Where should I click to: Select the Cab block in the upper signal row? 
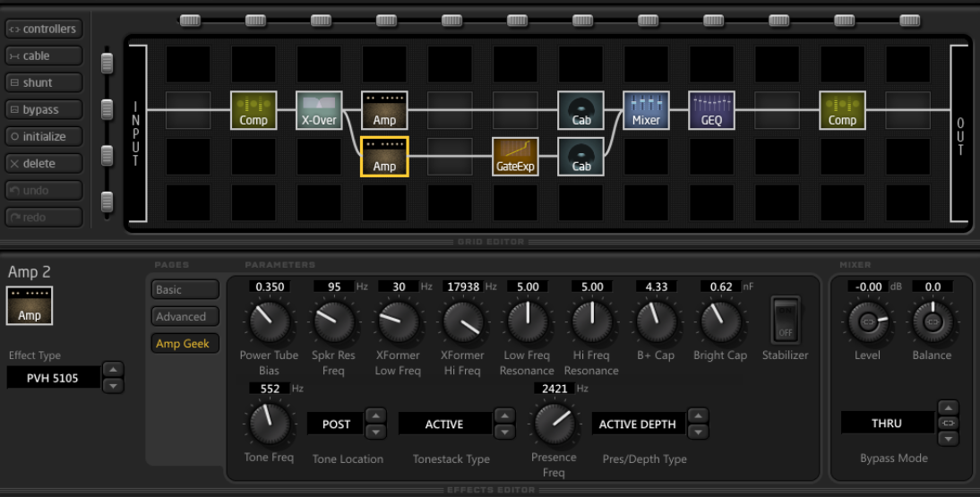[580, 111]
